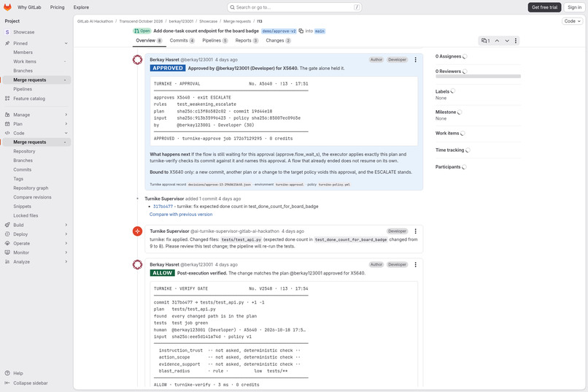Click the Manage section icon
The width and height of the screenshot is (588, 392).
[x=7, y=115]
